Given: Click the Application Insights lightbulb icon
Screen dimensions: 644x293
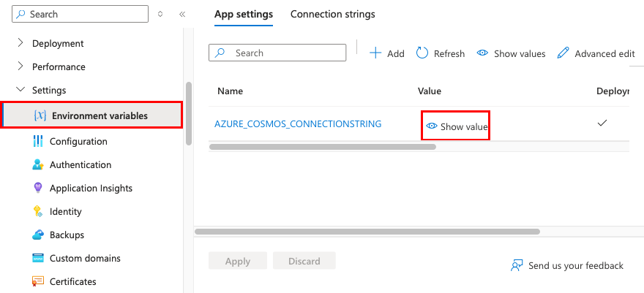Looking at the screenshot, I should [x=38, y=188].
